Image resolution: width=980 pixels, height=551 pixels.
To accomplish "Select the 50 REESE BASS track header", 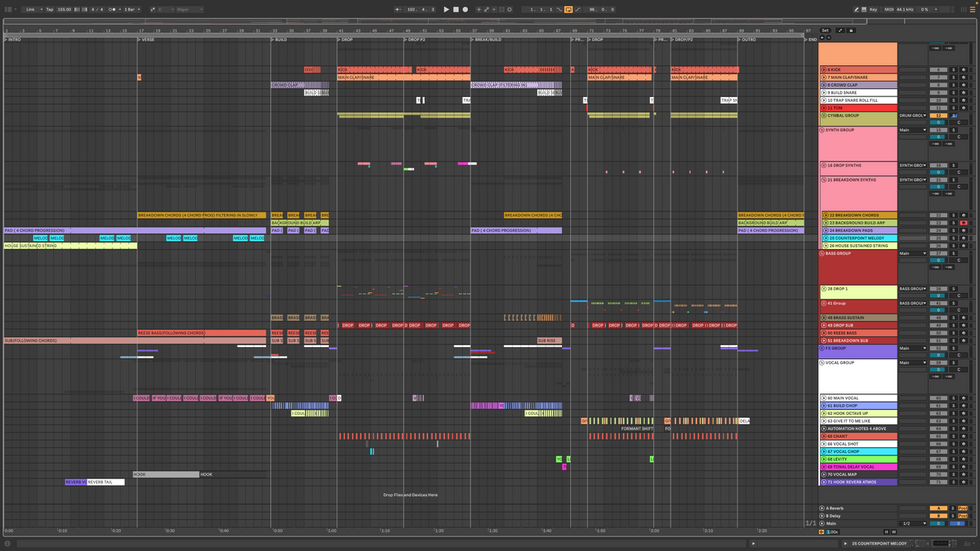I will pyautogui.click(x=858, y=333).
